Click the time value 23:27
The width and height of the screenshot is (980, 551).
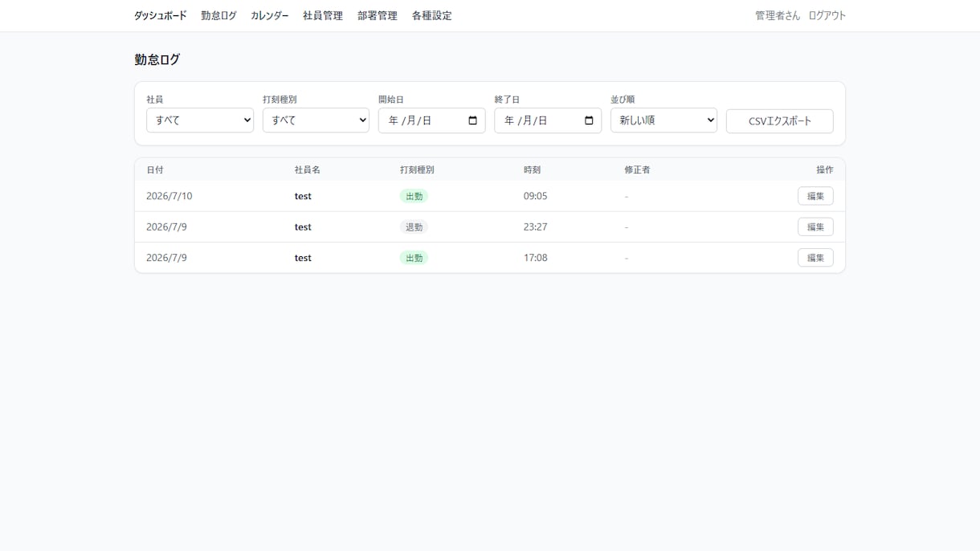(536, 227)
